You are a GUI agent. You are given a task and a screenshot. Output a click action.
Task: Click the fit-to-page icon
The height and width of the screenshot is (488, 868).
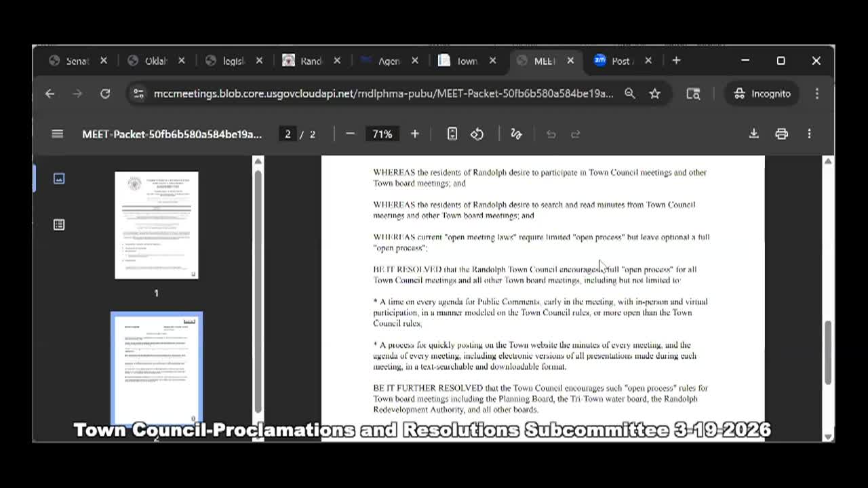pos(452,134)
